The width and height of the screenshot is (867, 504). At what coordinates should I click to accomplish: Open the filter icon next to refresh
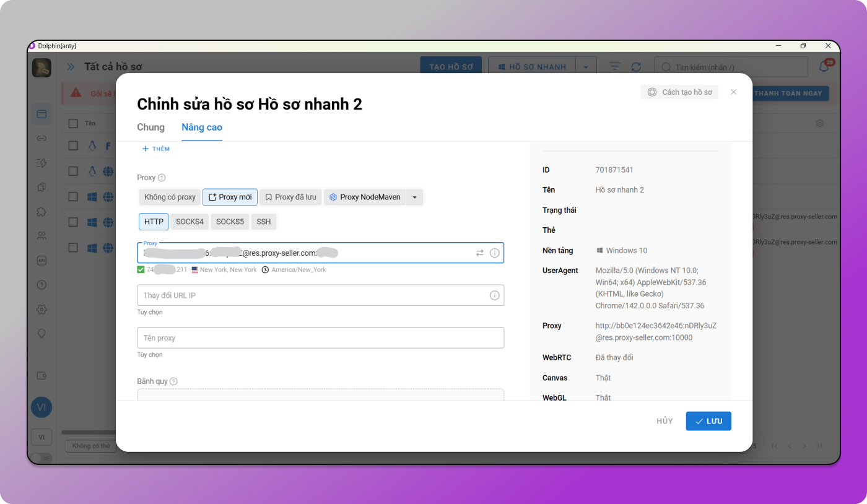[x=615, y=67]
